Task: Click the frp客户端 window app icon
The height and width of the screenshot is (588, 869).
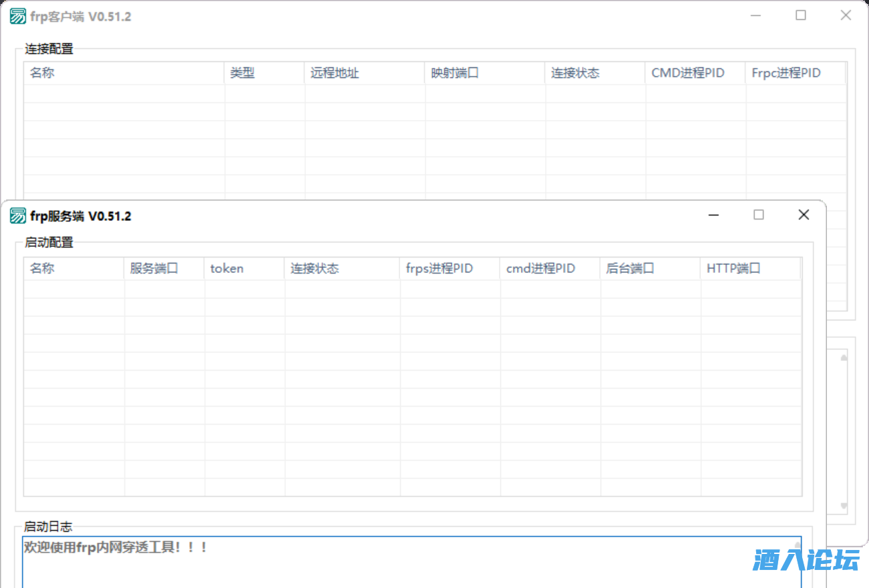Action: (18, 17)
